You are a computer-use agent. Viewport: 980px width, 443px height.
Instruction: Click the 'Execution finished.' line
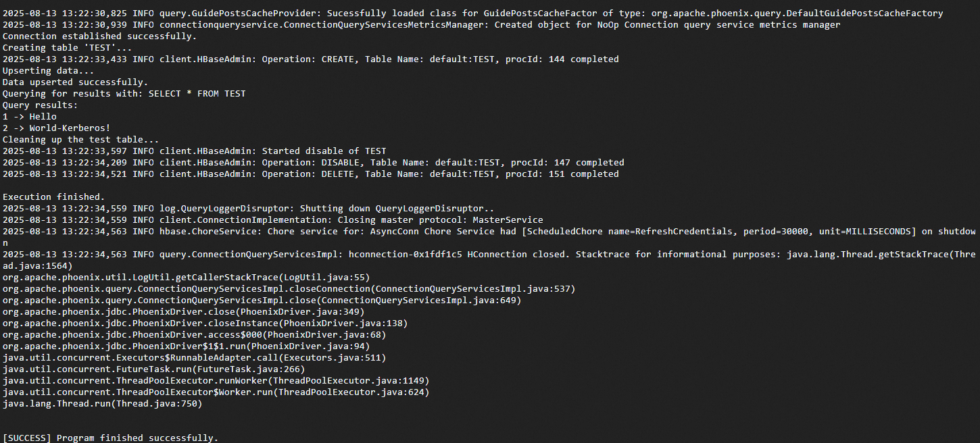53,197
